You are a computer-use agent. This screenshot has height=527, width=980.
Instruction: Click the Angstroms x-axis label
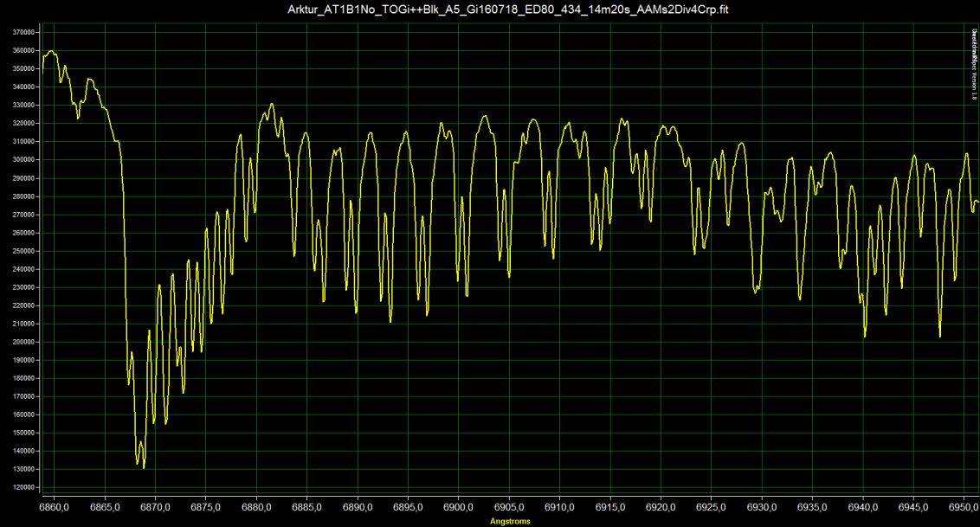510,522
